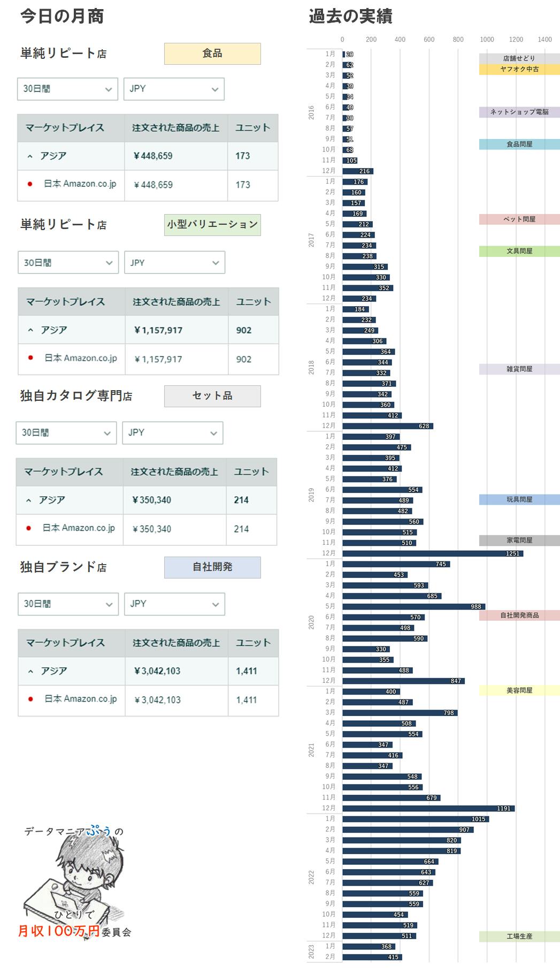Click red dot beside Amazon.co.jp in ¥448,659 row
The height and width of the screenshot is (974, 560).
tap(30, 184)
